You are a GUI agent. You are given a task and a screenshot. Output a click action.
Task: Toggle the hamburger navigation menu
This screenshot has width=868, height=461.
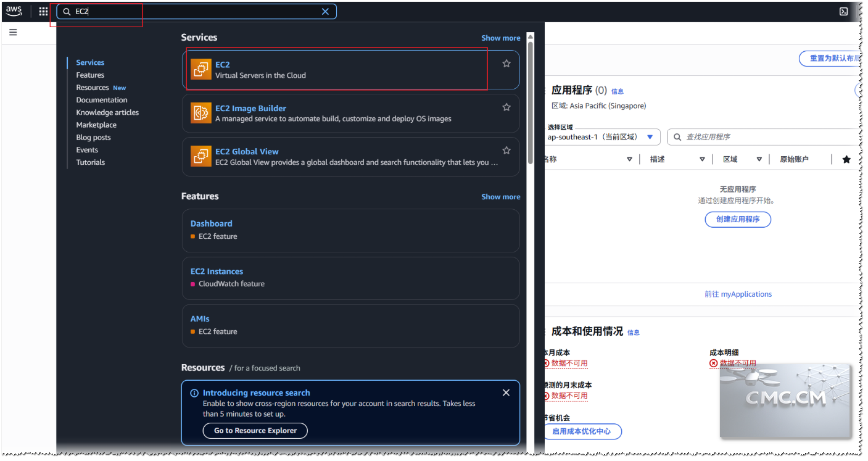[13, 32]
